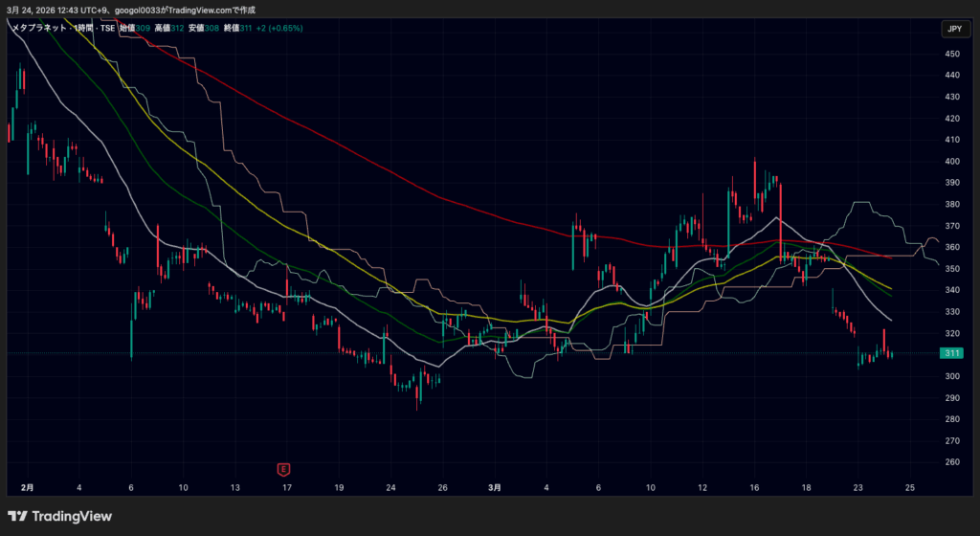Click the 270 price axis label
The width and height of the screenshot is (980, 536).
click(x=952, y=441)
